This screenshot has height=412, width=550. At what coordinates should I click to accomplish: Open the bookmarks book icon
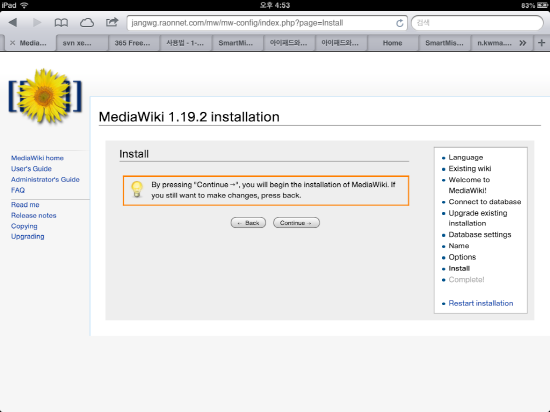tap(61, 23)
